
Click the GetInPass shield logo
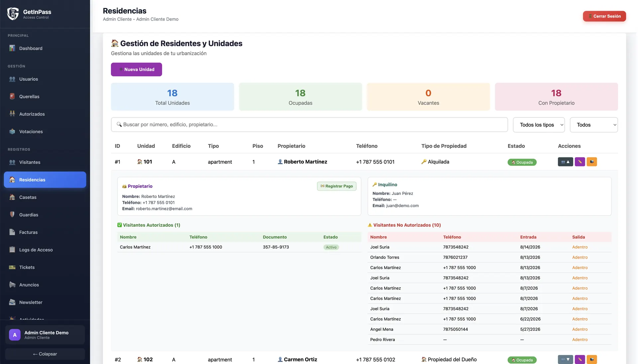pos(13,14)
